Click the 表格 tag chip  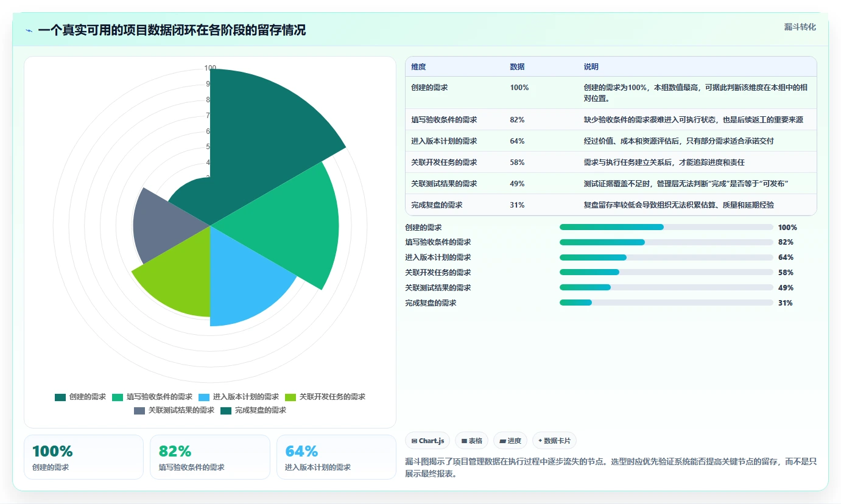(471, 441)
